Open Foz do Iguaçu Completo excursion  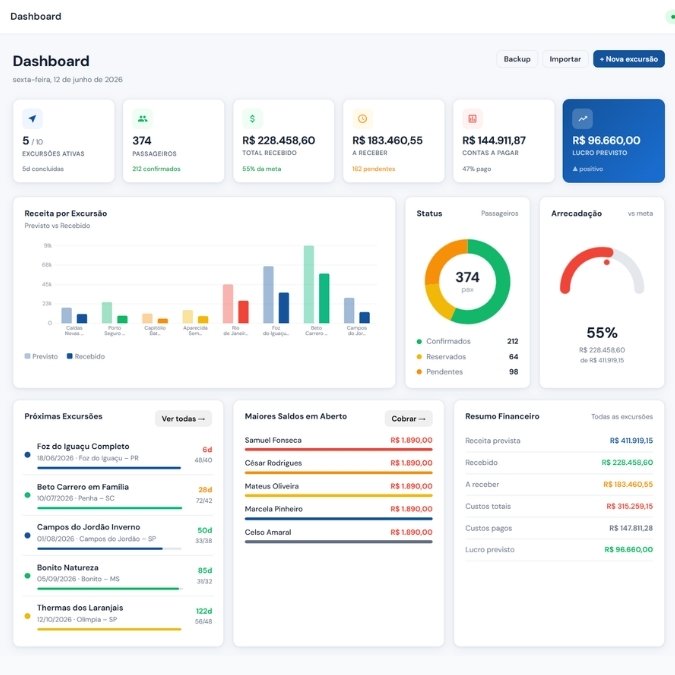[118, 455]
